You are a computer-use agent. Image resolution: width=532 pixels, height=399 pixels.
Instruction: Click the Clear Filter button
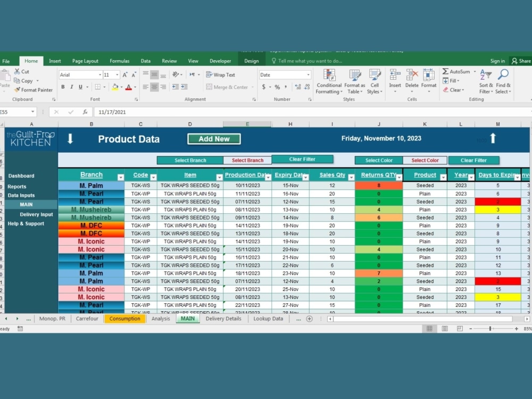tap(302, 159)
